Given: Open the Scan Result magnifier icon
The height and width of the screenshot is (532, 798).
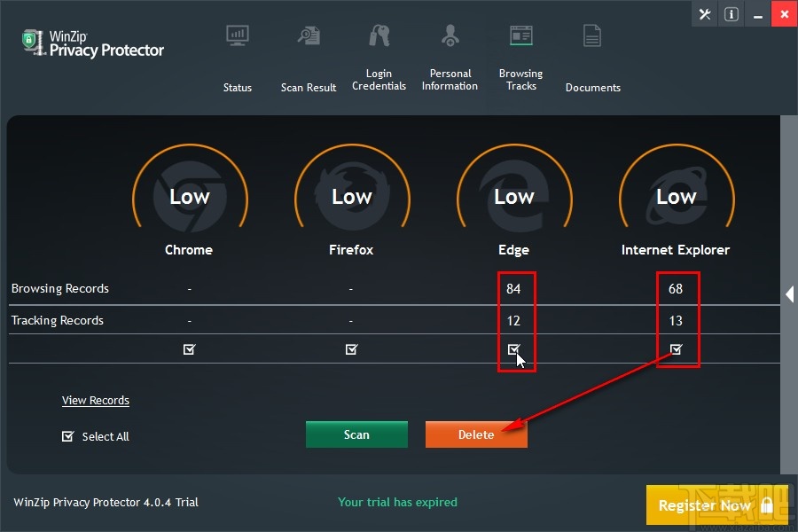Looking at the screenshot, I should pos(309,35).
